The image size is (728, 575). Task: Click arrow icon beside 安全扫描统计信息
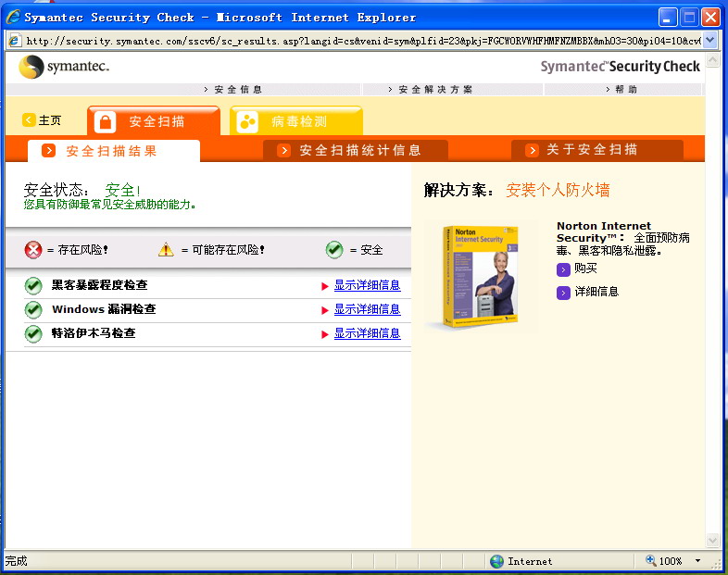pos(284,150)
